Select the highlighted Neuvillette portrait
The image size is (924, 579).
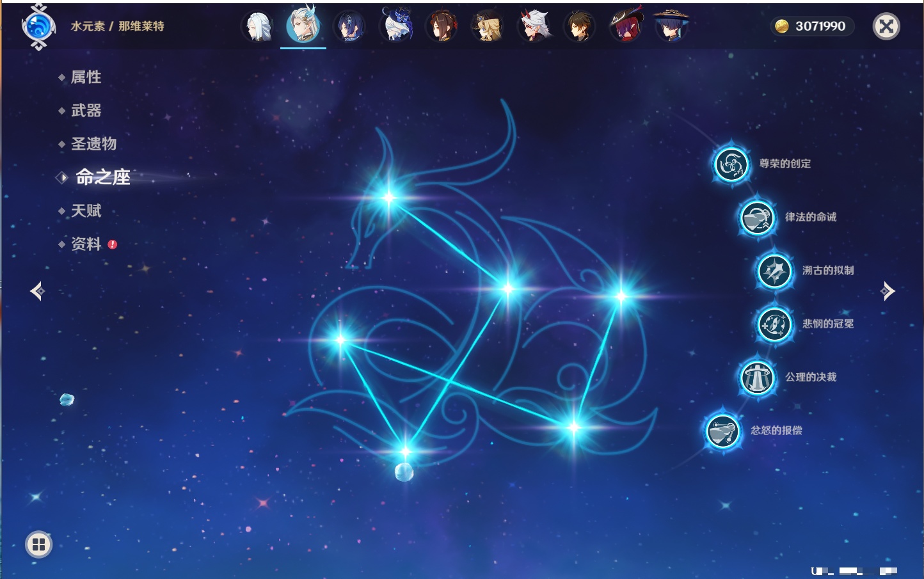[x=303, y=26]
